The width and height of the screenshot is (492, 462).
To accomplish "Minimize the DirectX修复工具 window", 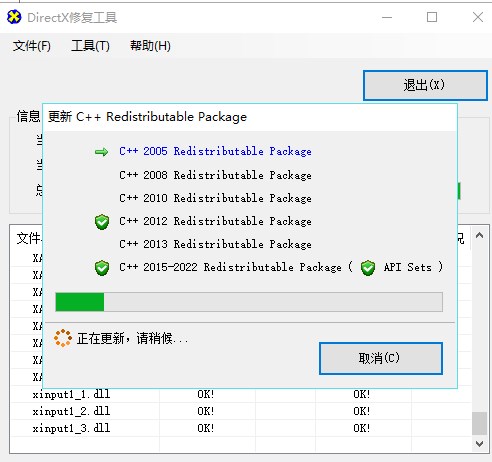I will pyautogui.click(x=387, y=17).
